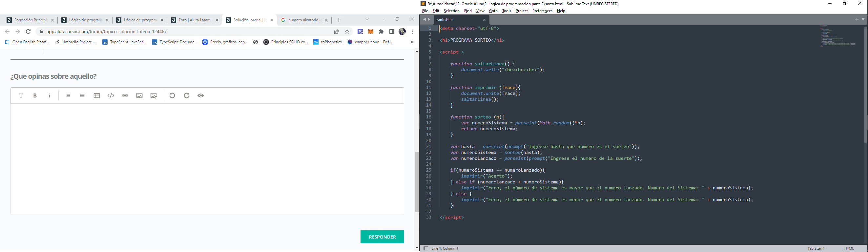Close the sorto.html tab in Sublime

click(484, 20)
